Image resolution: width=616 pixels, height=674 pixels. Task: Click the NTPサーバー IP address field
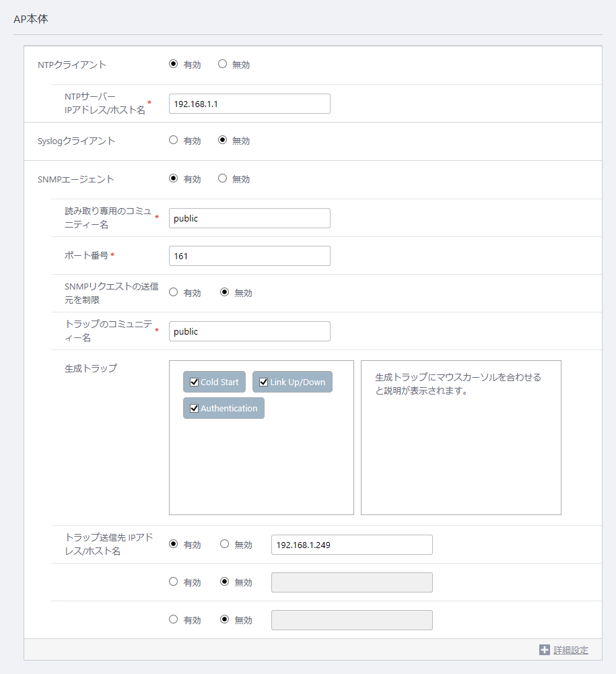coord(249,104)
